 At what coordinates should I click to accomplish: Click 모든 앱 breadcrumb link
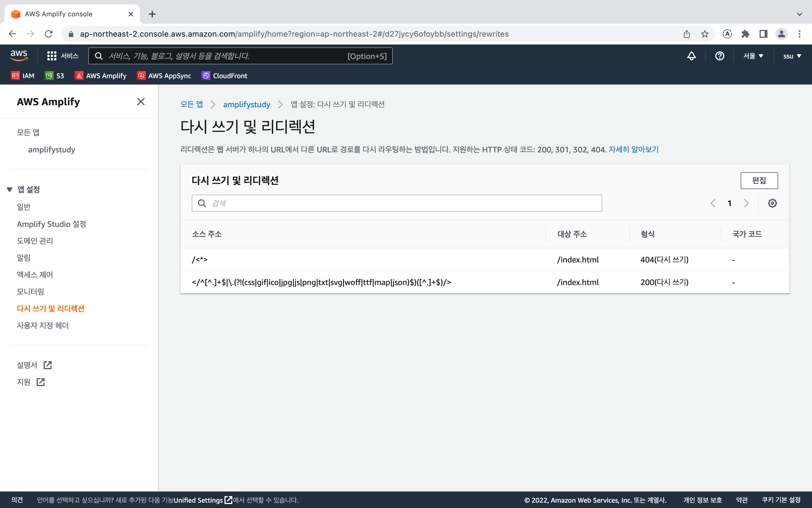pyautogui.click(x=192, y=104)
